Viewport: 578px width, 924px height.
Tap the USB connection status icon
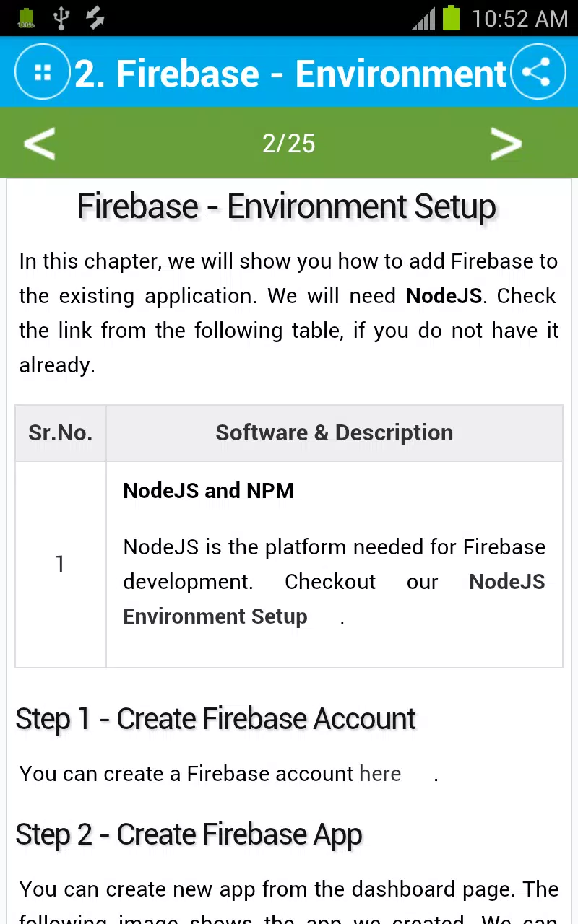[x=61, y=17]
